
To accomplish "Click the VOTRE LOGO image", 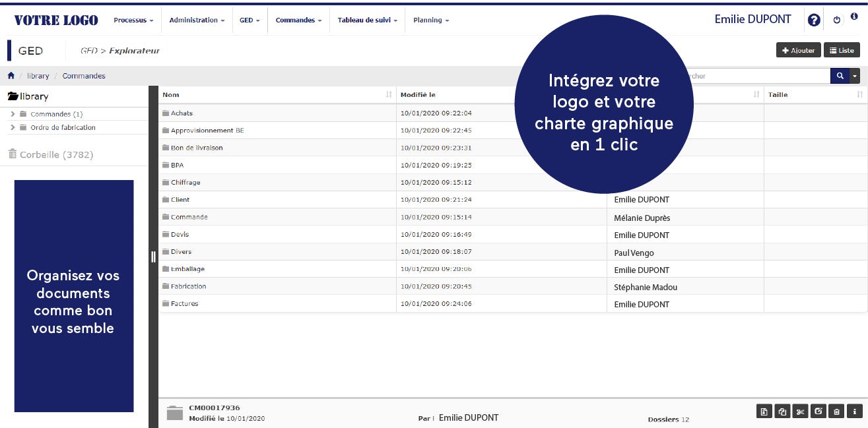I will (x=56, y=20).
